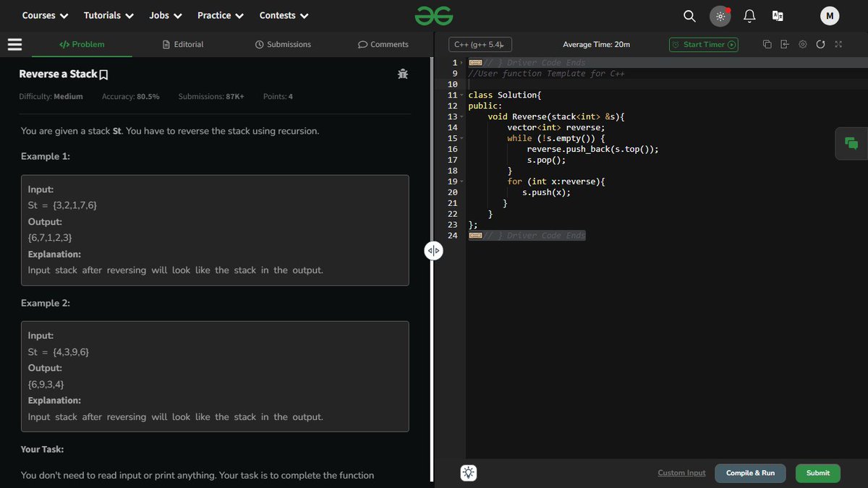Click the Points: 4 text
The image size is (868, 488).
coord(278,96)
